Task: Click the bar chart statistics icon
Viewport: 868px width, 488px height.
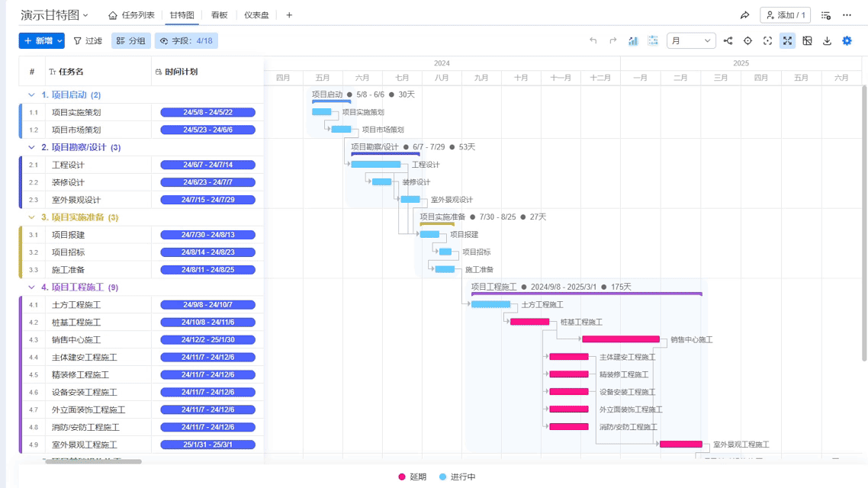Action: click(633, 41)
